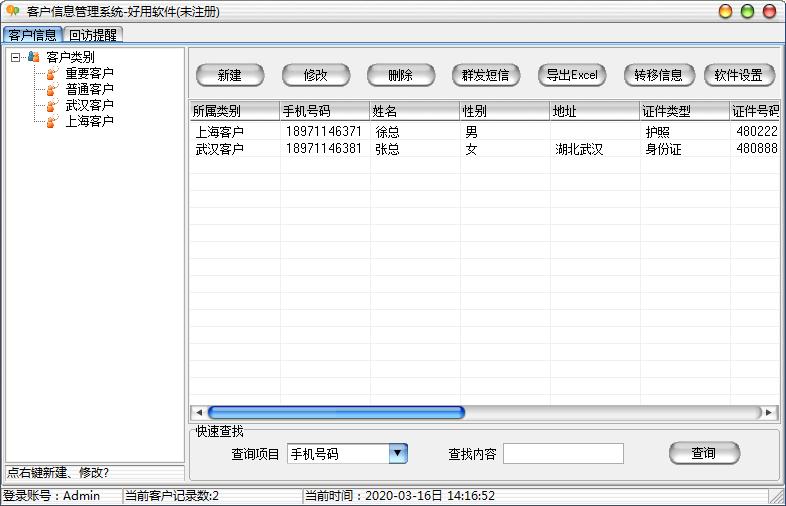Viewport: 786px width, 506px height.
Task: Click the icon beside 重要客户
Action: (x=53, y=74)
